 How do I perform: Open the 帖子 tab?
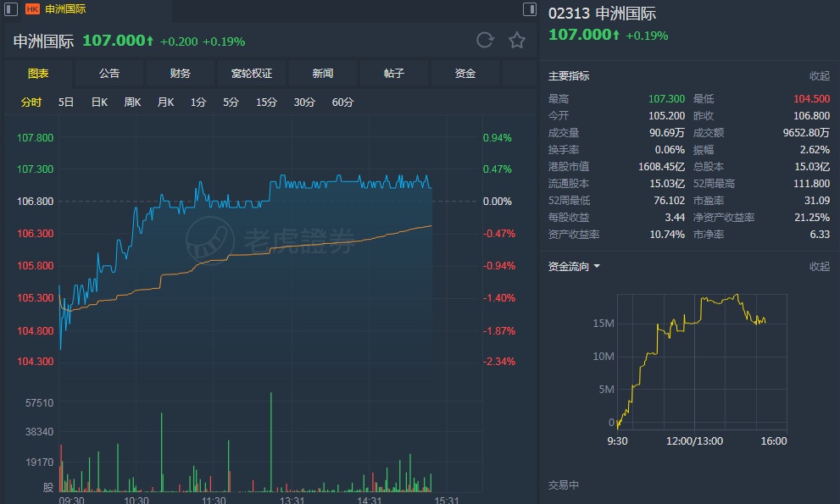tap(394, 74)
